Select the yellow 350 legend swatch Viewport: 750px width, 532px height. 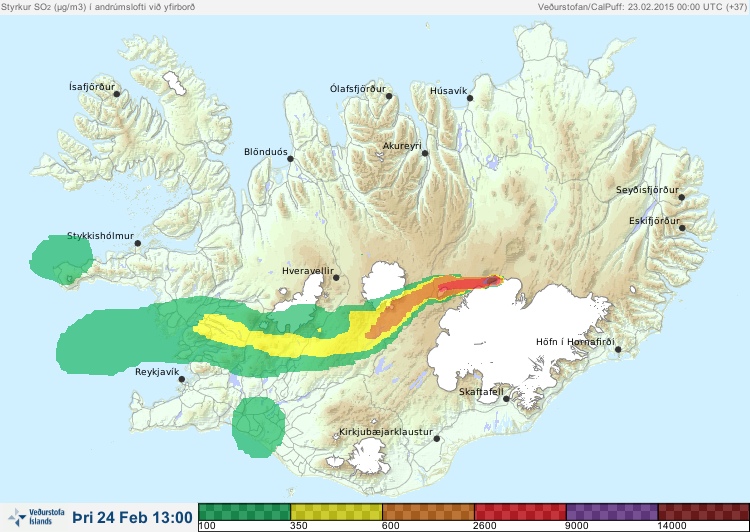(336, 512)
